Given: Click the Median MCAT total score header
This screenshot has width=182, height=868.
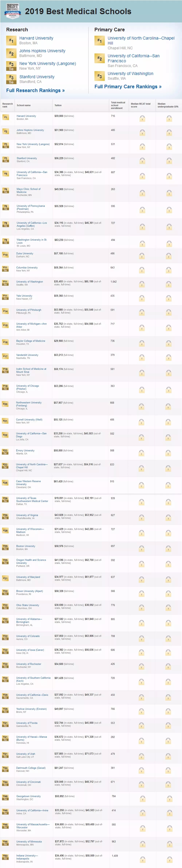Looking at the screenshot, I should point(141,105).
